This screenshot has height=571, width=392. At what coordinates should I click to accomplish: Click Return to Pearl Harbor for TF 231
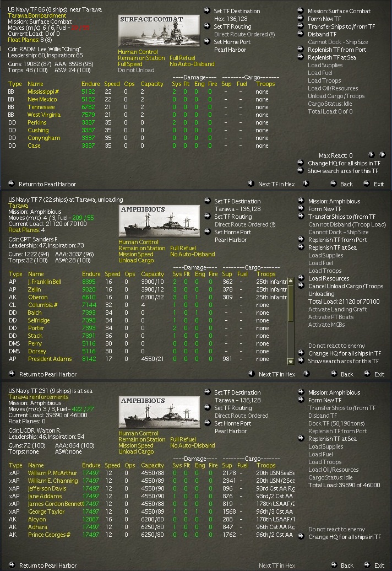tap(48, 565)
